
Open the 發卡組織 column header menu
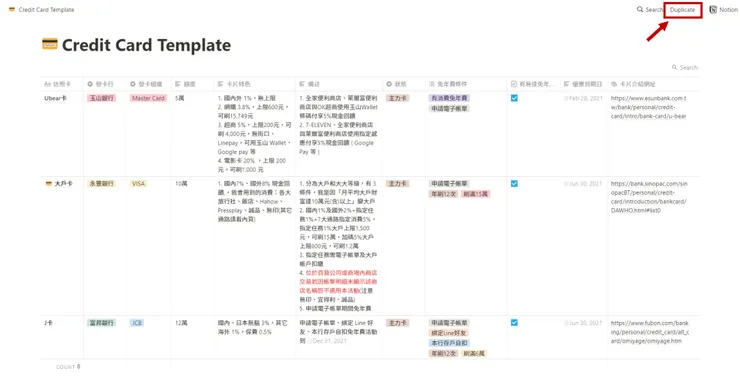point(149,84)
